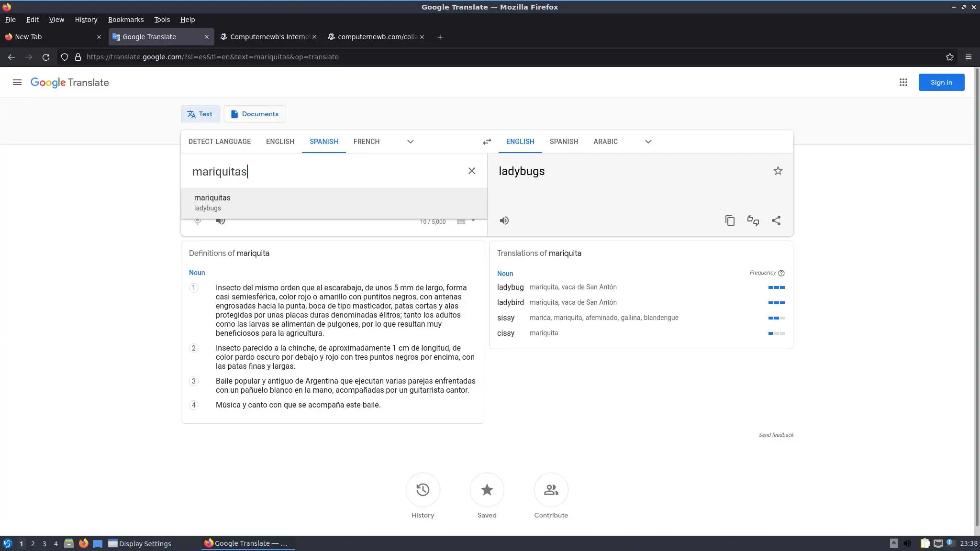This screenshot has width=980, height=551.
Task: Save translation with star toggle
Action: pos(778,171)
